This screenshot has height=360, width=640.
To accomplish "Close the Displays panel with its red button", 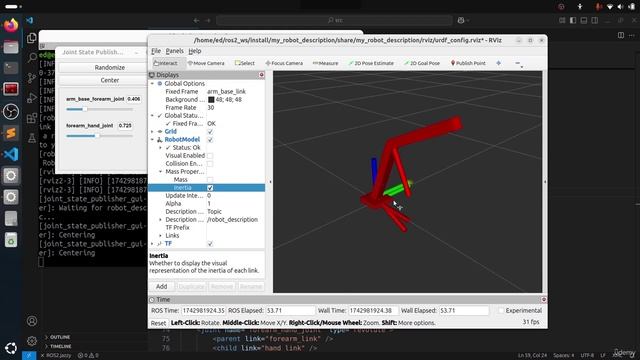I will point(262,75).
